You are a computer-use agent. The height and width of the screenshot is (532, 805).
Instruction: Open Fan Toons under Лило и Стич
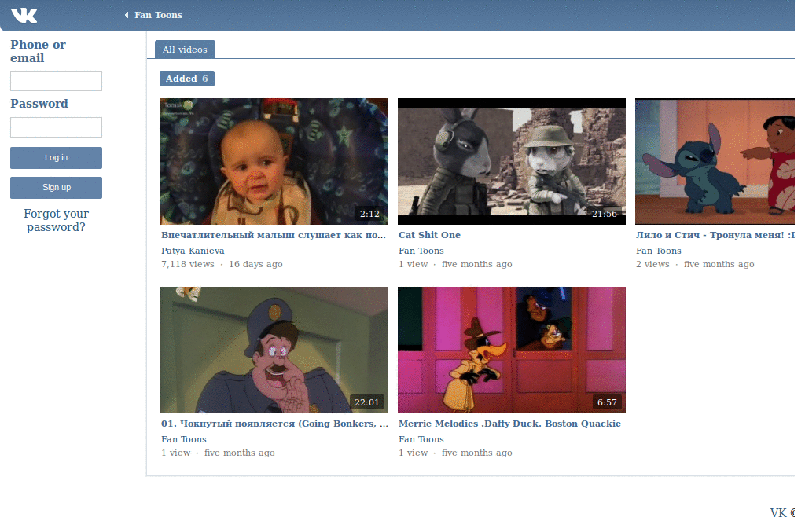coord(659,251)
